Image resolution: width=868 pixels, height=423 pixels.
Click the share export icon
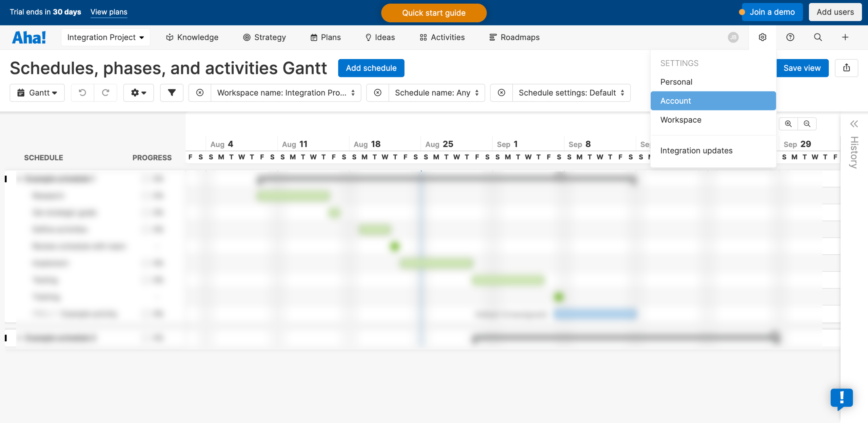click(847, 68)
